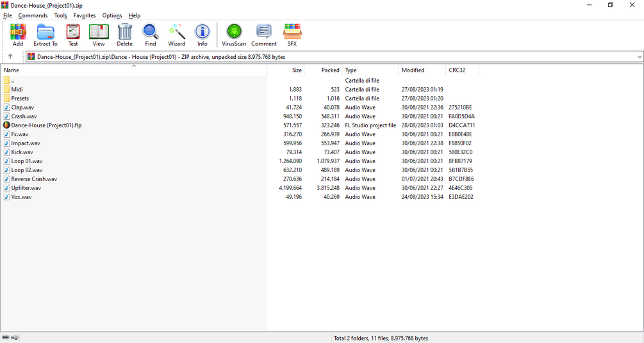644x343 pixels.
Task: Click status bar total files summary
Action: (381, 338)
